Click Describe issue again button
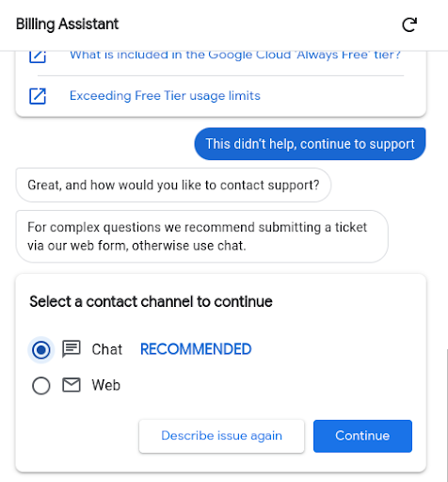 [x=221, y=436]
